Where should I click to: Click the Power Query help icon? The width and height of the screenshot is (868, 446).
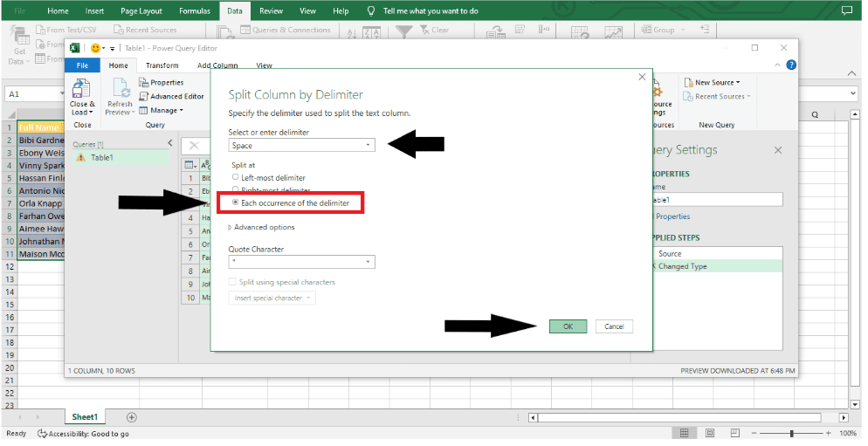click(791, 65)
